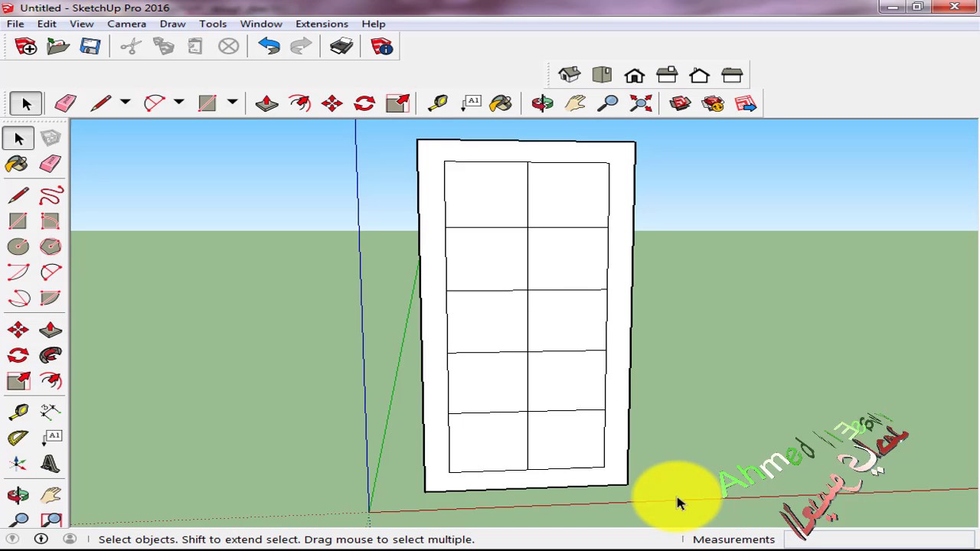The image size is (980, 551).
Task: Open the Window menu
Action: pos(261,24)
